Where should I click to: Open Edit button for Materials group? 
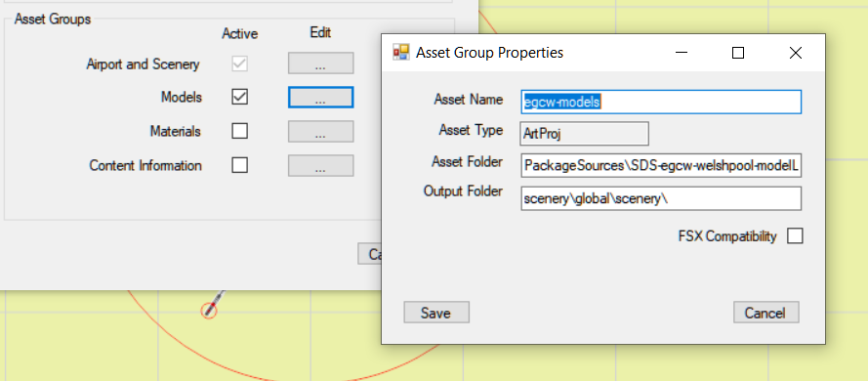320,132
